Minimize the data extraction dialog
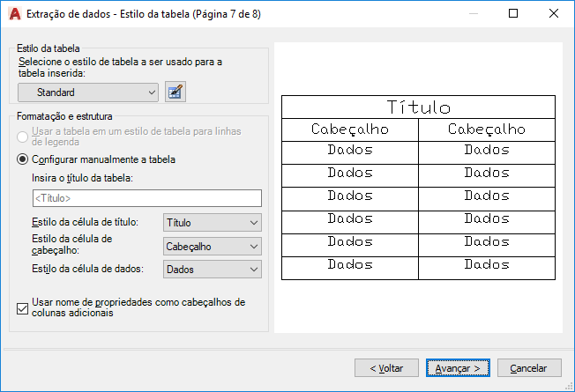Viewport: 575px width, 392px height. (x=474, y=14)
